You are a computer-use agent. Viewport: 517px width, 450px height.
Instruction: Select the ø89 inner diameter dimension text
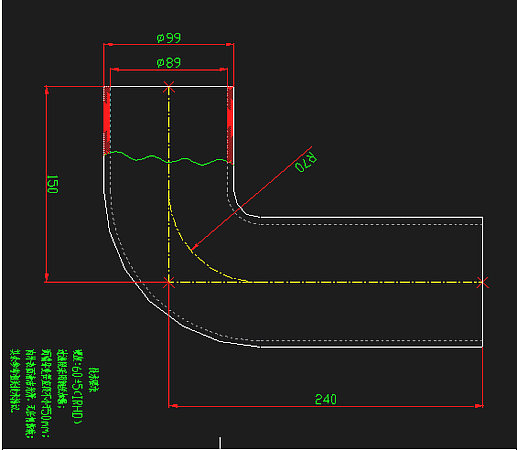[x=169, y=63]
